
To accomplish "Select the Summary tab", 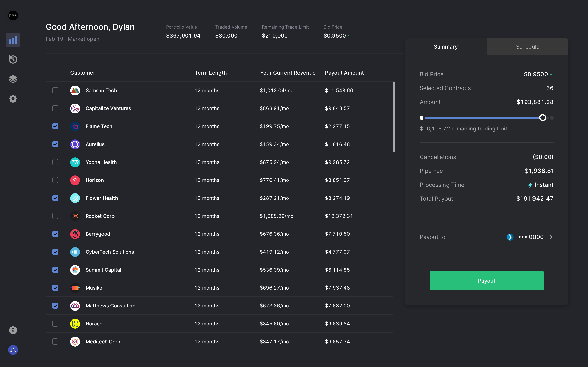I will [x=446, y=47].
